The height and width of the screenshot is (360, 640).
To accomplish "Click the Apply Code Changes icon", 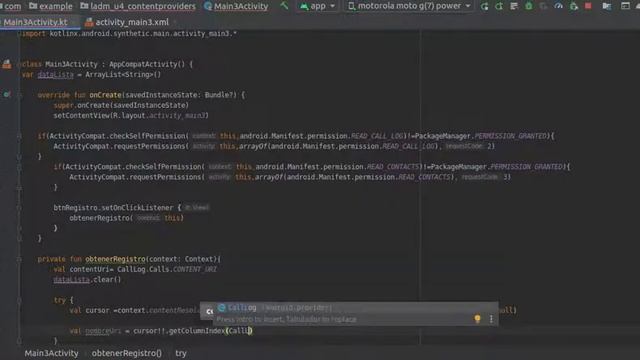I will click(514, 6).
